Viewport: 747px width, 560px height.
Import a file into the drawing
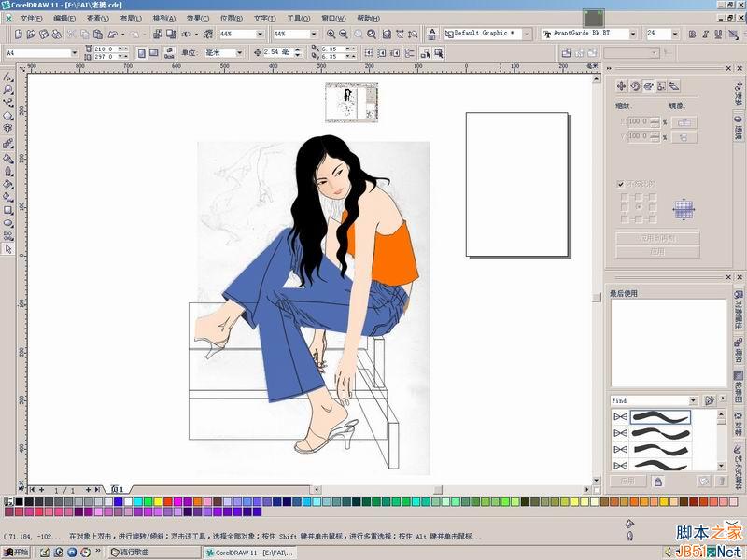click(x=158, y=34)
